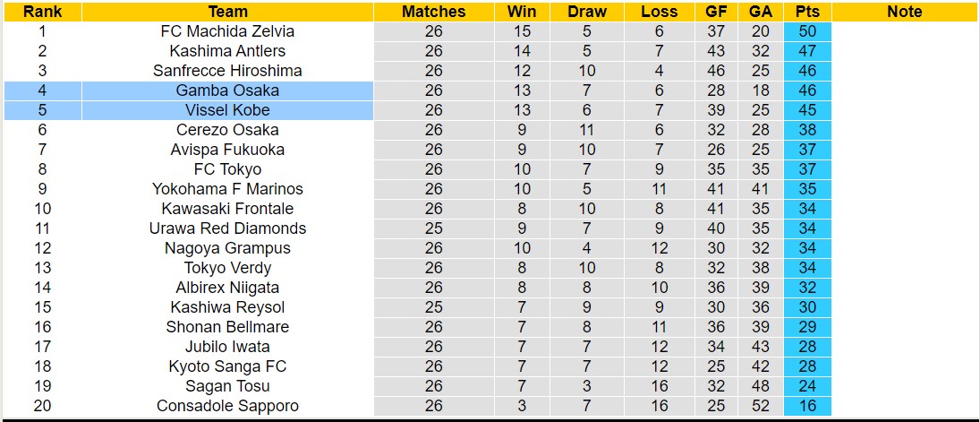Select Urawa Red Diamonds team name

[227, 228]
